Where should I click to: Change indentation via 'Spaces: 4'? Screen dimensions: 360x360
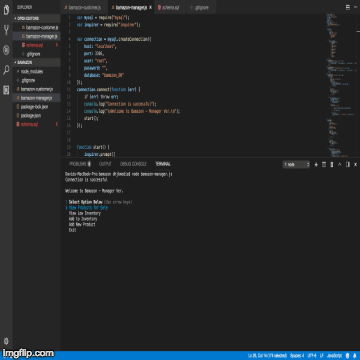point(297,356)
